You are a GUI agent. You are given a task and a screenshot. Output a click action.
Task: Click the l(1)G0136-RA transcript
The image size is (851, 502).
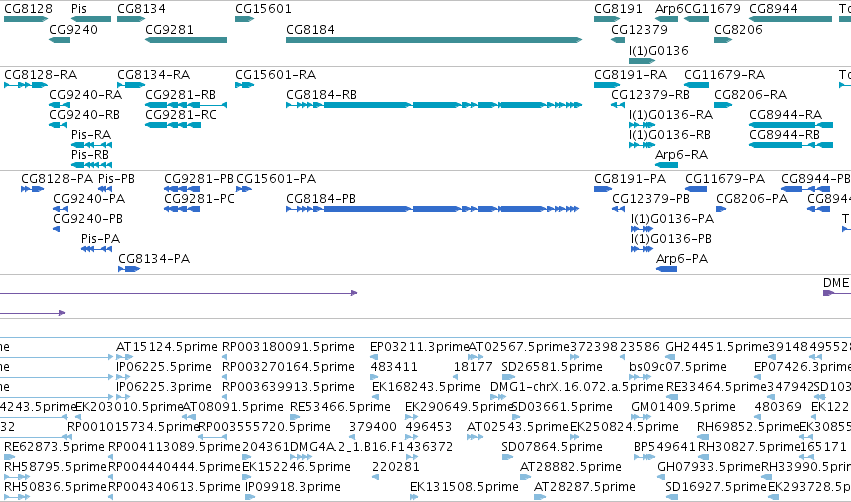pos(642,125)
